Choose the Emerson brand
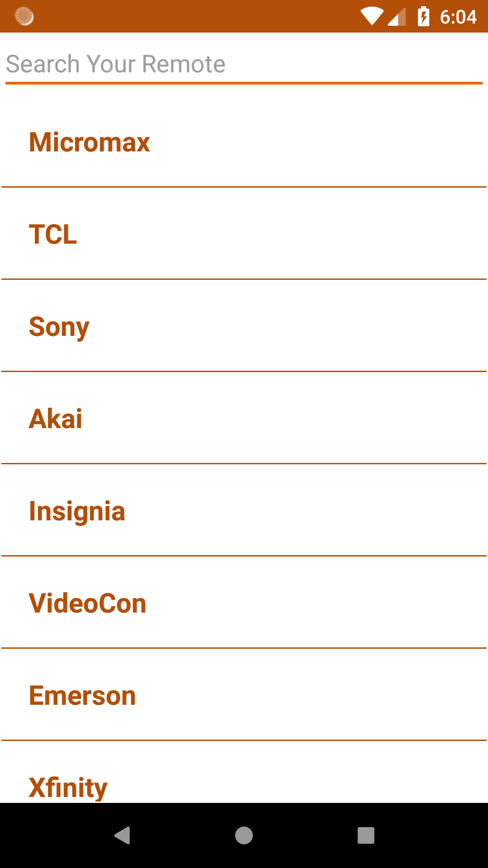Image resolution: width=488 pixels, height=868 pixels. [82, 695]
